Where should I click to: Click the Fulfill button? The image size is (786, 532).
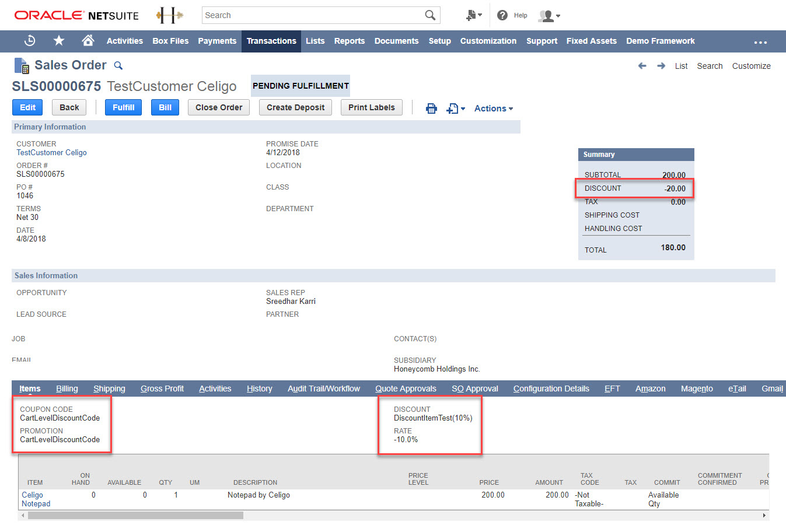tap(123, 107)
